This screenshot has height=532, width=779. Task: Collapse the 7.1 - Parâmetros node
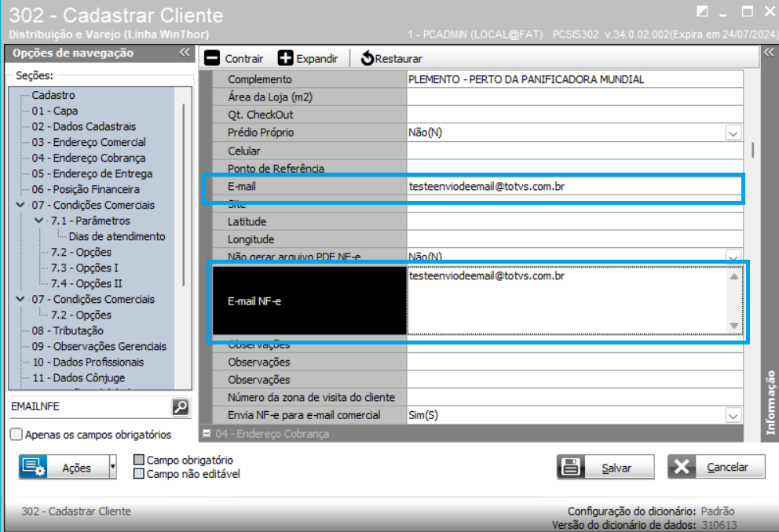click(x=38, y=220)
